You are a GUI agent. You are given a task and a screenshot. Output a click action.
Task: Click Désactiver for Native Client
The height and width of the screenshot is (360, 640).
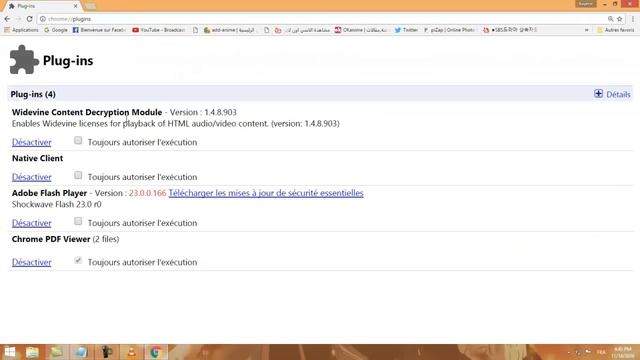click(x=31, y=177)
